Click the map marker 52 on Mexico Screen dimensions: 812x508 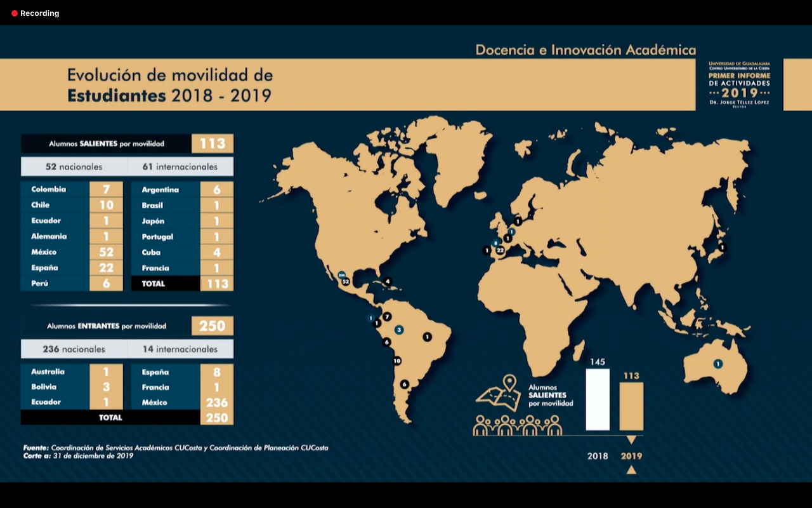point(346,281)
